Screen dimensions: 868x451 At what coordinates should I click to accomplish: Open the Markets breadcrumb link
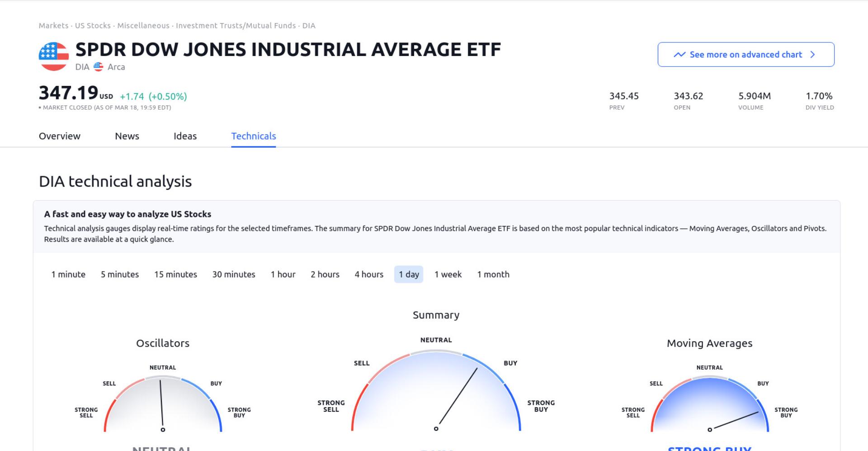pos(53,26)
